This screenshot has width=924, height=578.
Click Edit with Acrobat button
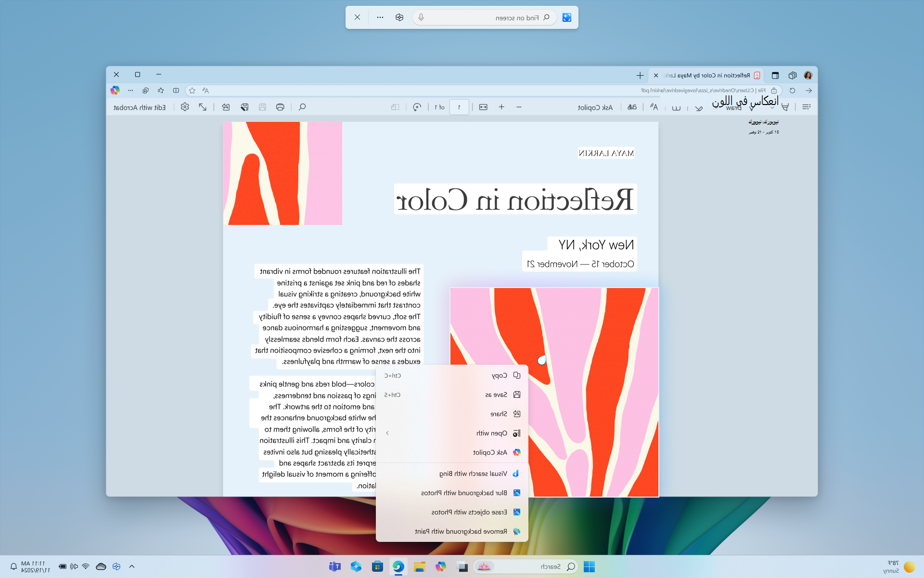140,107
